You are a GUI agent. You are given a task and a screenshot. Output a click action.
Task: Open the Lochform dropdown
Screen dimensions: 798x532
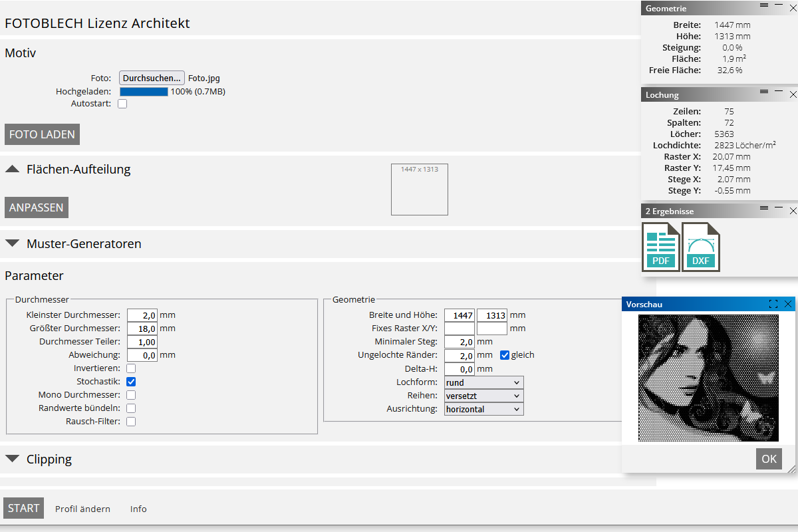tap(484, 382)
